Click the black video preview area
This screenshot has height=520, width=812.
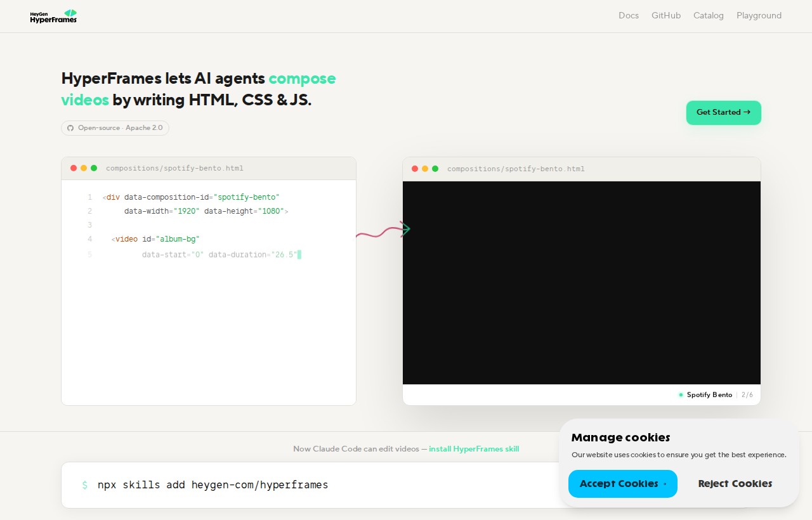[x=582, y=283]
